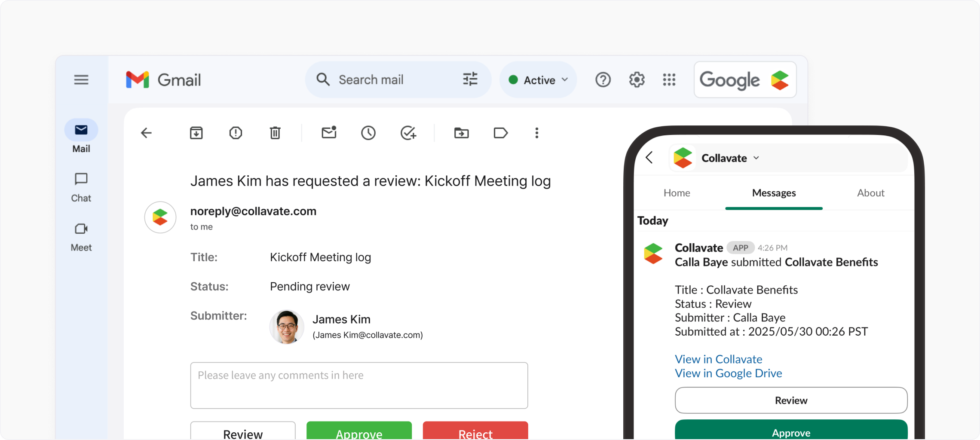Click the green Approve button in email
This screenshot has width=980, height=440.
point(359,431)
